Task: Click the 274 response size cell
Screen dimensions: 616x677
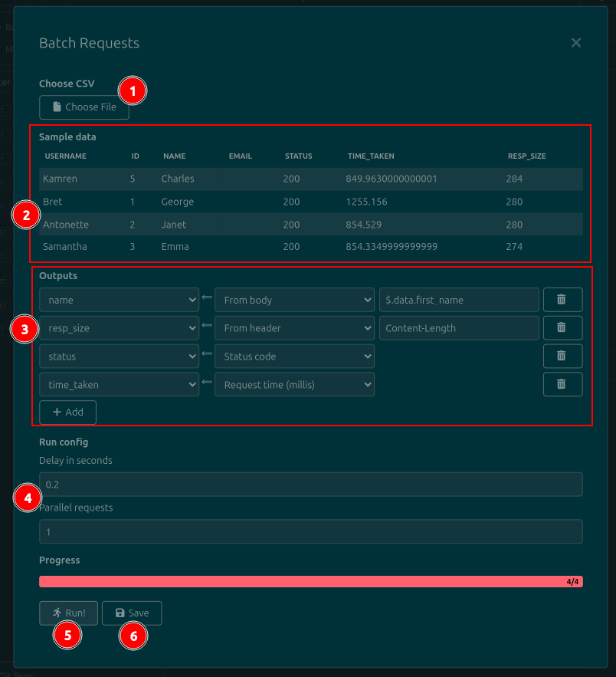Action: point(514,247)
